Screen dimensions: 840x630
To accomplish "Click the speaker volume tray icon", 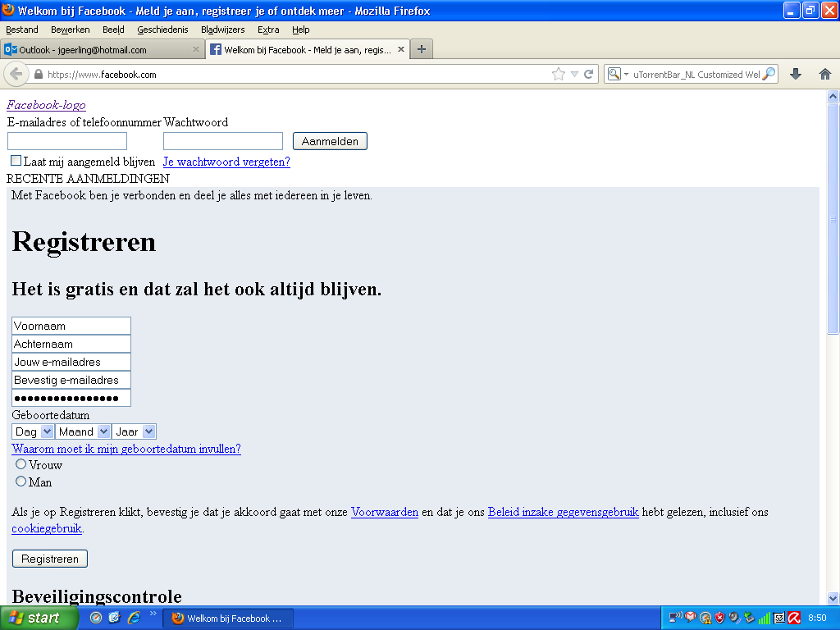I will 734,618.
